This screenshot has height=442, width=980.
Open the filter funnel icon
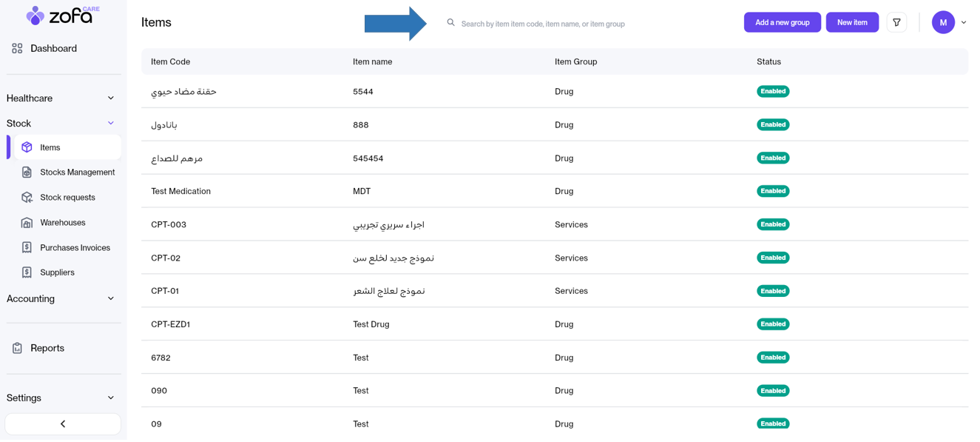(x=896, y=23)
